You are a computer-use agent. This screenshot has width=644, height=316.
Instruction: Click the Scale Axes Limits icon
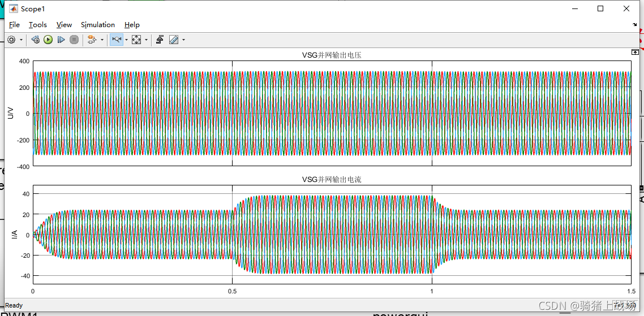coord(136,40)
